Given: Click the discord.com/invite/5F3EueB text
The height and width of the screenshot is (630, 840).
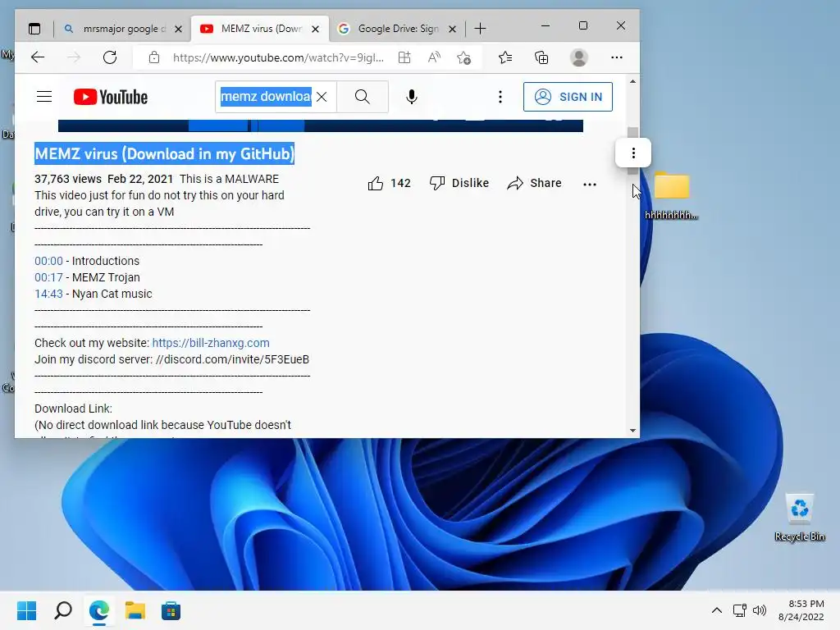Looking at the screenshot, I should [x=232, y=359].
